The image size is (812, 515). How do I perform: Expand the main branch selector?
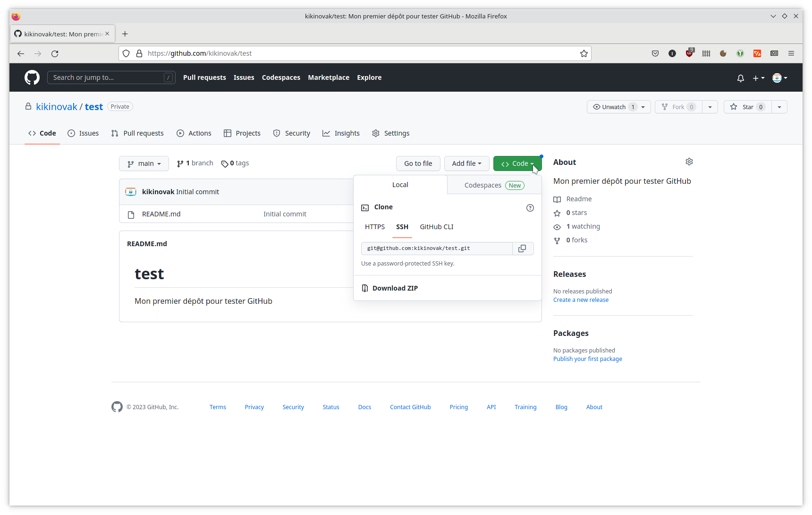(x=144, y=163)
